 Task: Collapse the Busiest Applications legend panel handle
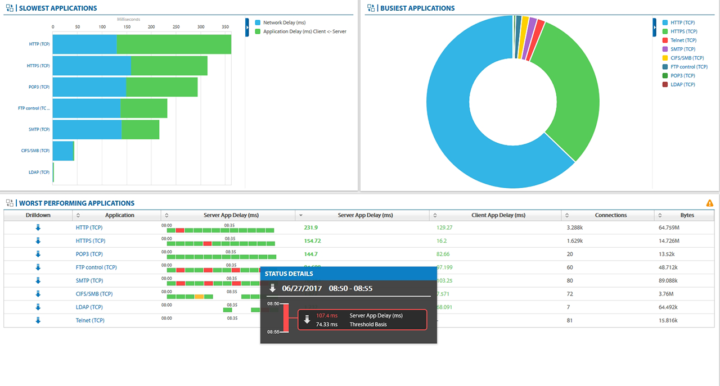point(654,27)
